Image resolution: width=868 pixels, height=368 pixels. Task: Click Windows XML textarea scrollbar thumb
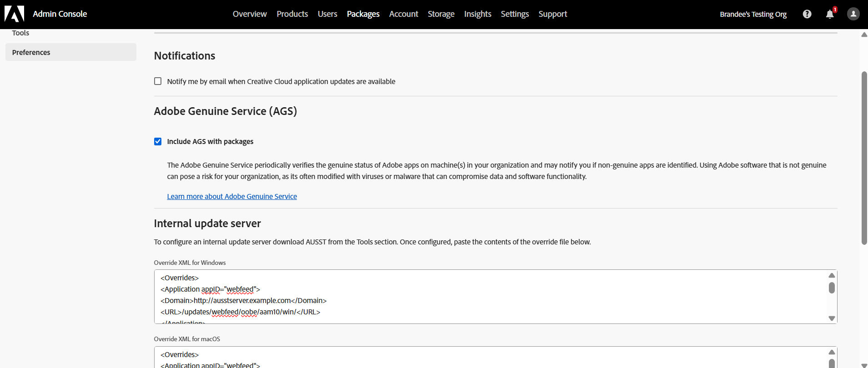point(832,288)
